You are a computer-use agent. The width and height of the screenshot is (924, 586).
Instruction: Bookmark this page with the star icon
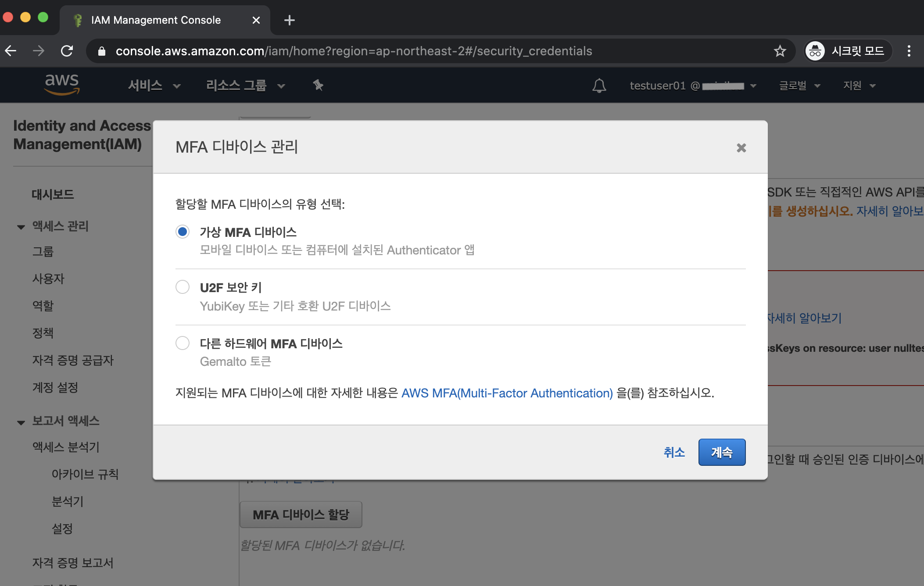click(780, 51)
